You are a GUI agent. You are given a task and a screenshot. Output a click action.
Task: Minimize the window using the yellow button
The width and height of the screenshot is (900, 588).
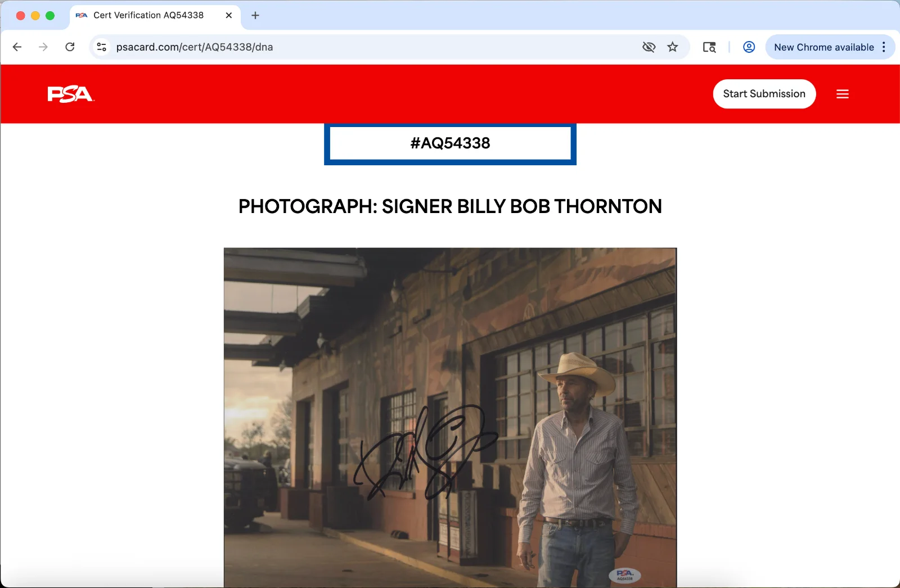coord(35,16)
